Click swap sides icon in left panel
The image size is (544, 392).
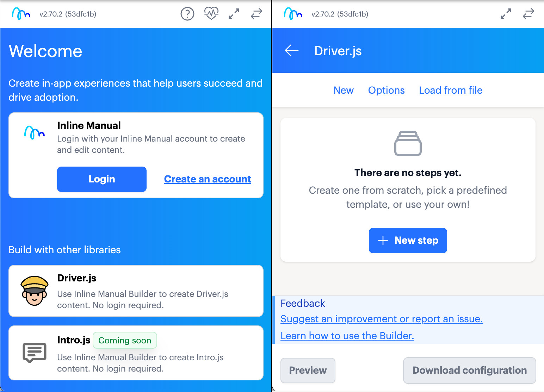click(x=256, y=14)
